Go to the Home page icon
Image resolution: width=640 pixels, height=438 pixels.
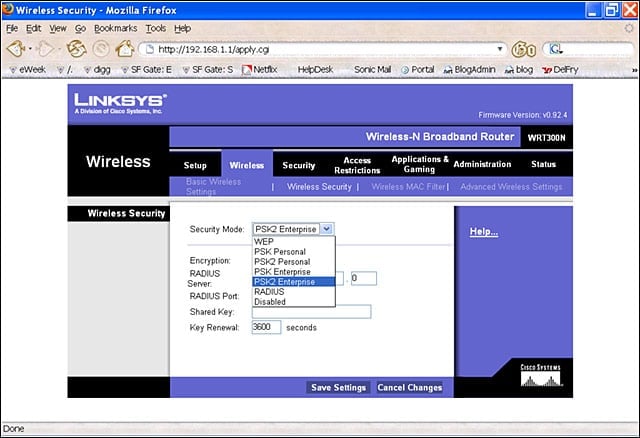125,49
